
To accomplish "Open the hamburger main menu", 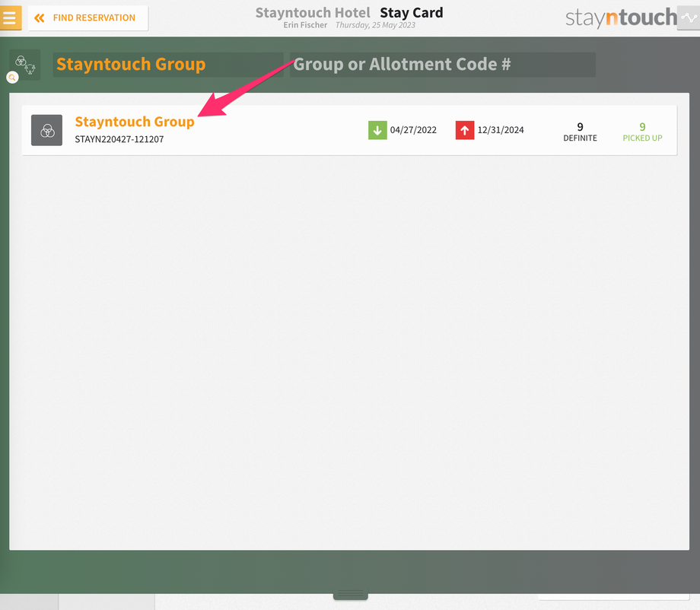I will [10, 17].
